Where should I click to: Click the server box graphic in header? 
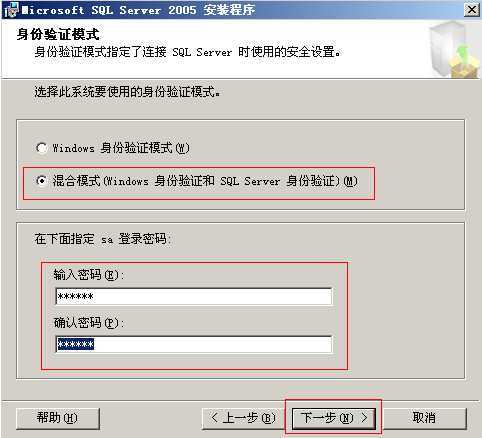point(455,49)
